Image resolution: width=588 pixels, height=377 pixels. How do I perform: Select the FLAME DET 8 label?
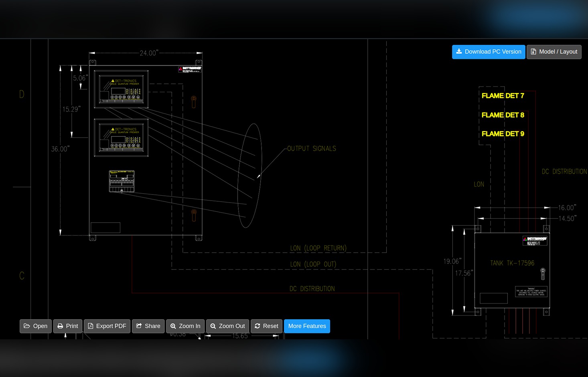tap(503, 115)
